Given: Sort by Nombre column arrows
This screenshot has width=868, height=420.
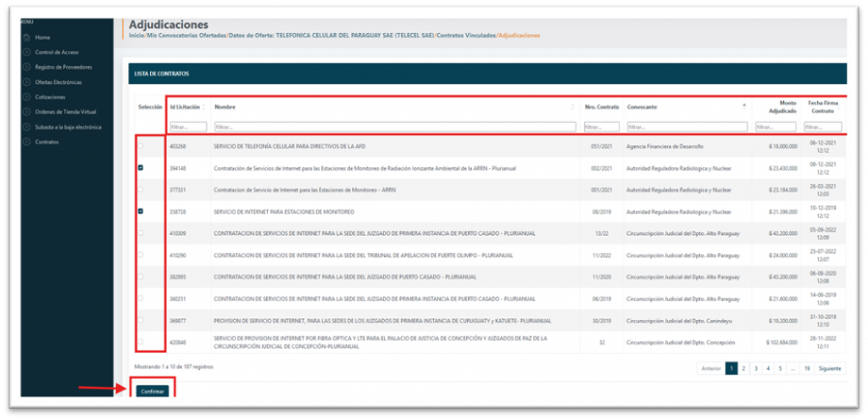Looking at the screenshot, I should (573, 107).
